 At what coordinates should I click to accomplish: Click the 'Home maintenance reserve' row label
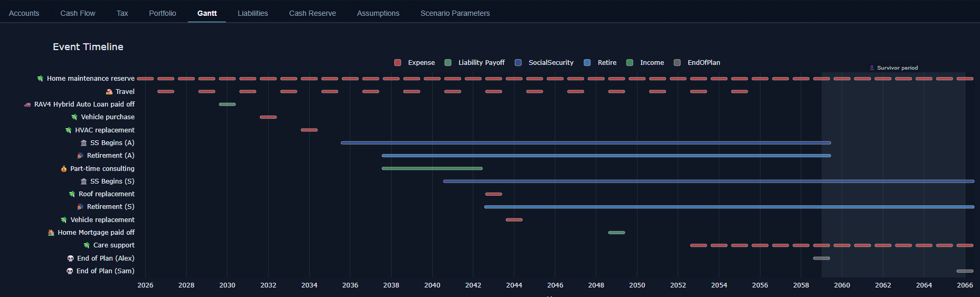click(x=91, y=79)
